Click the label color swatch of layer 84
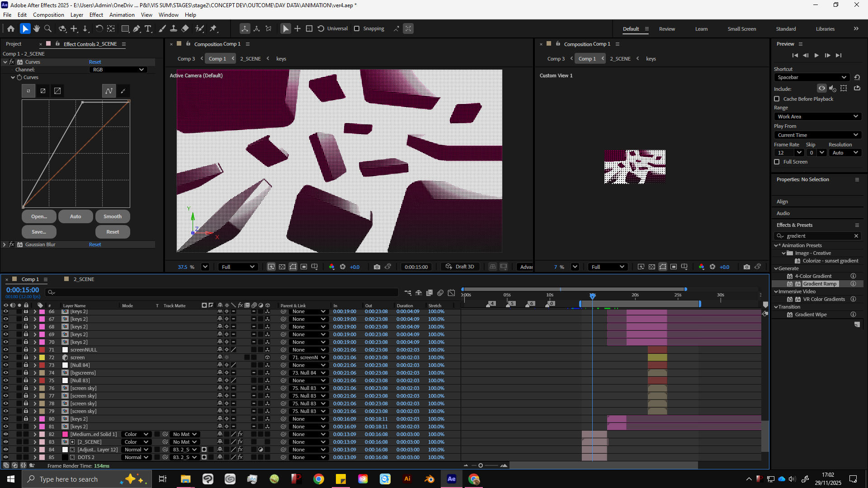868x488 pixels. click(42, 450)
